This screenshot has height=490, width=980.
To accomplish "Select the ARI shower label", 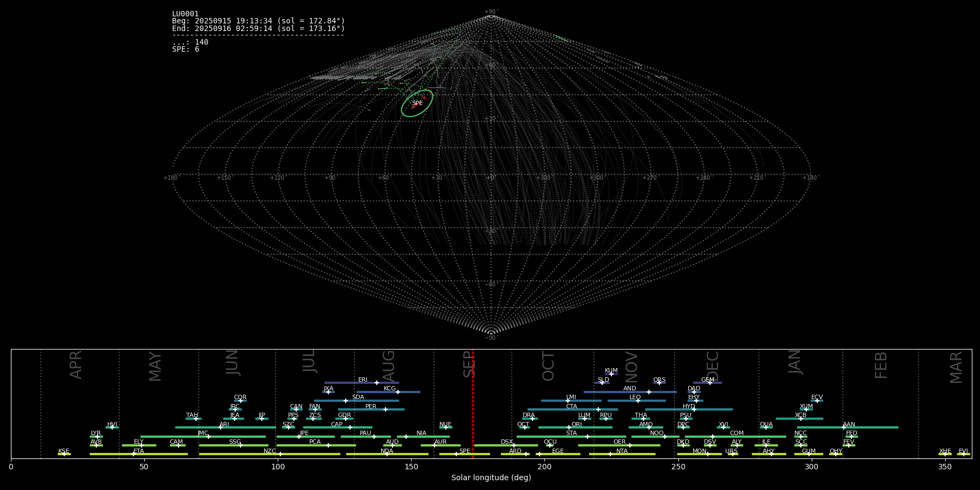I will point(224,424).
